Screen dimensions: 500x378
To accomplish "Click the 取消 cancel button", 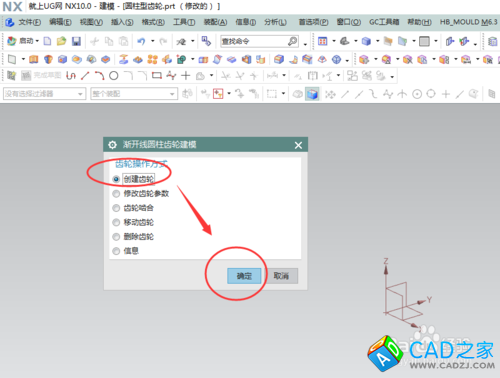I will pyautogui.click(x=281, y=276).
